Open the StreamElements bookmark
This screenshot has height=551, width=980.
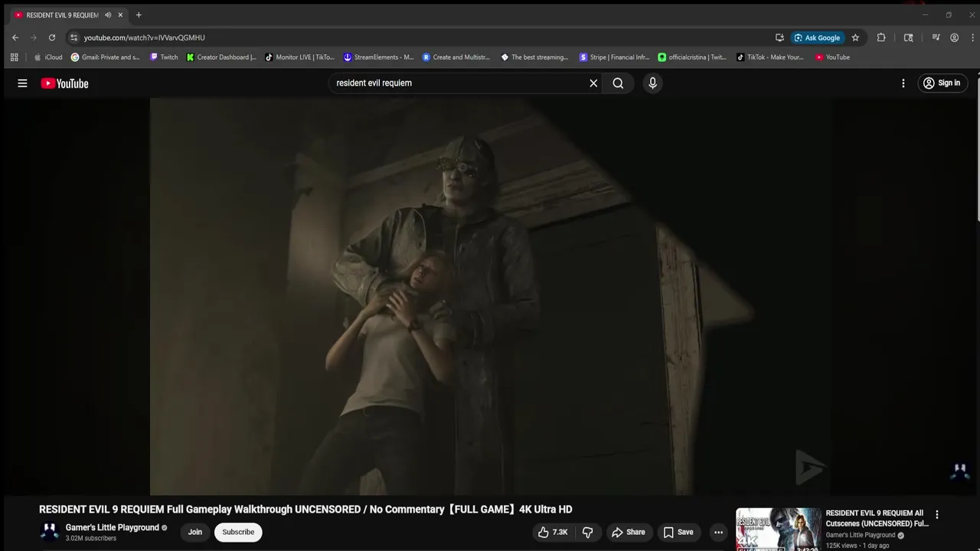379,57
